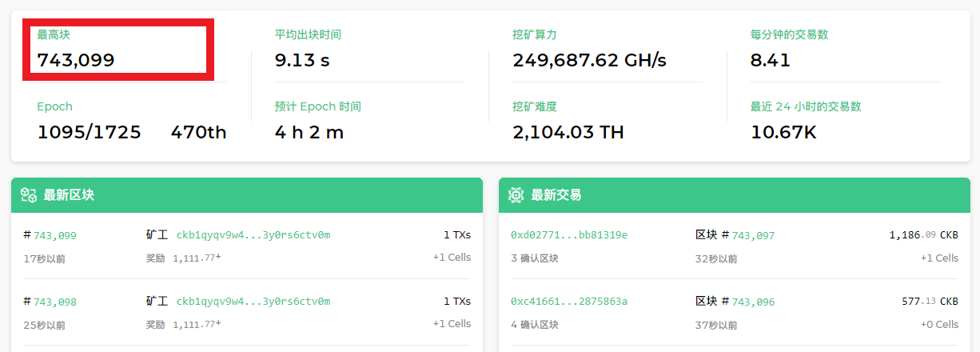Screen dimensions: 980x352
Task: Open transaction 0xc41661...2875863a
Action: pyautogui.click(x=568, y=302)
